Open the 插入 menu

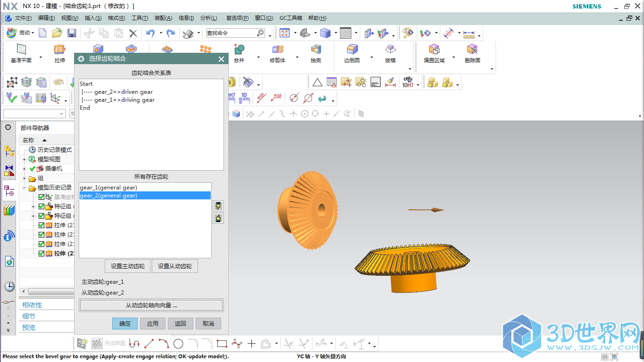(93, 18)
